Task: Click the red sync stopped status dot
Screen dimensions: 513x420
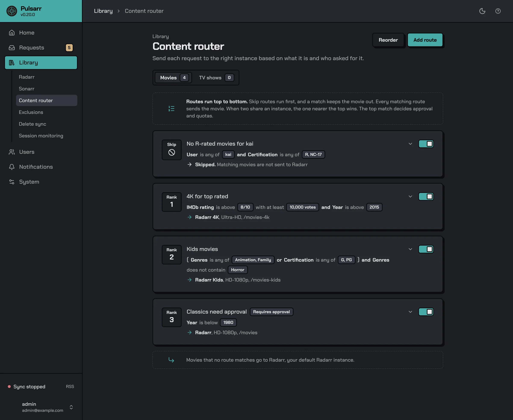Action: click(9, 387)
